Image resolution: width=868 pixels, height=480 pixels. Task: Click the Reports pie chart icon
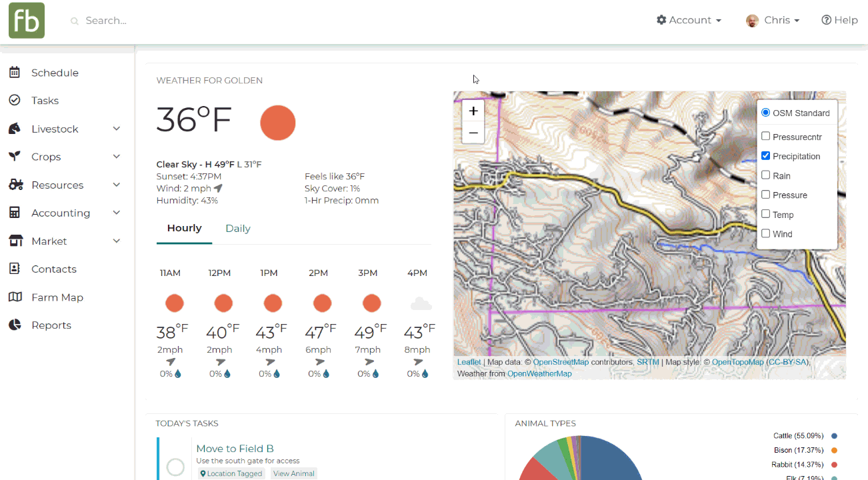pos(15,325)
